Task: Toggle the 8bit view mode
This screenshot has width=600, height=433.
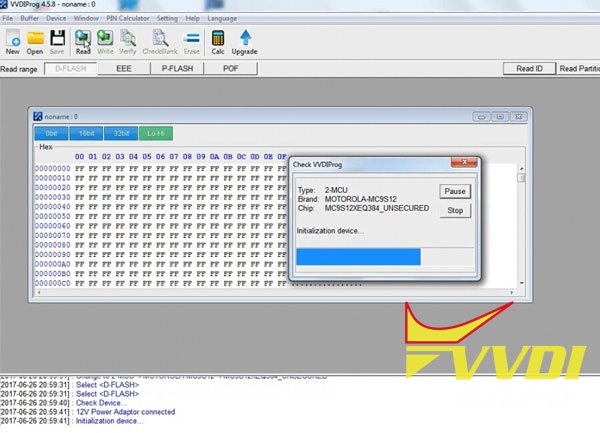Action: pos(52,132)
